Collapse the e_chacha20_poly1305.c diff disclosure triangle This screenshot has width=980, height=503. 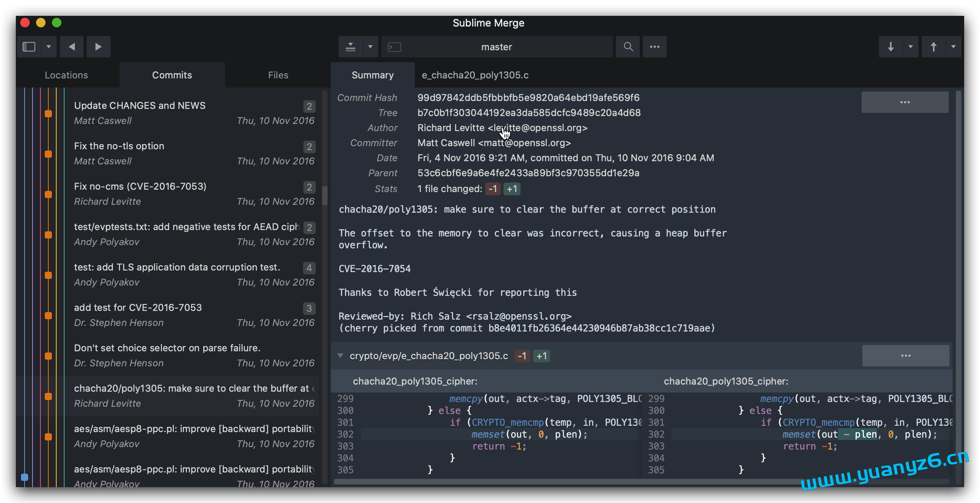pyautogui.click(x=340, y=356)
